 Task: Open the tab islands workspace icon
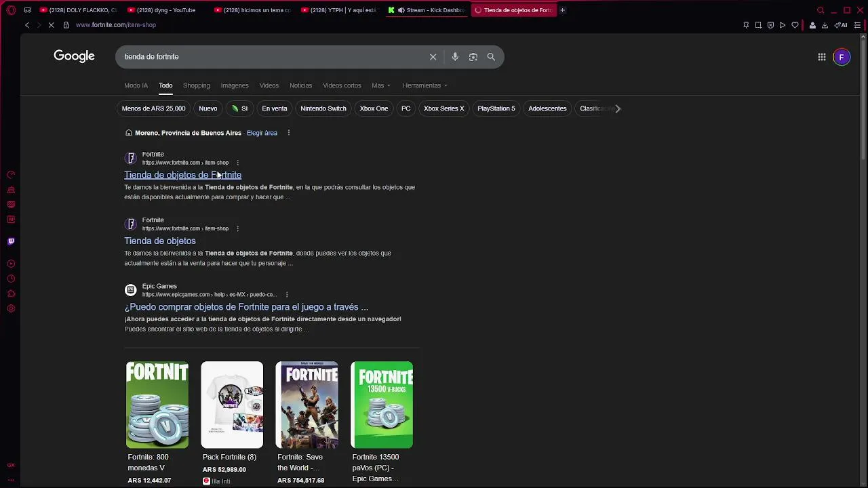pyautogui.click(x=27, y=10)
